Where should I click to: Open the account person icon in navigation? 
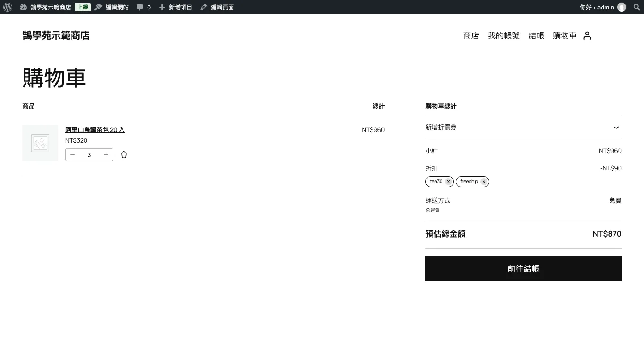click(x=587, y=36)
